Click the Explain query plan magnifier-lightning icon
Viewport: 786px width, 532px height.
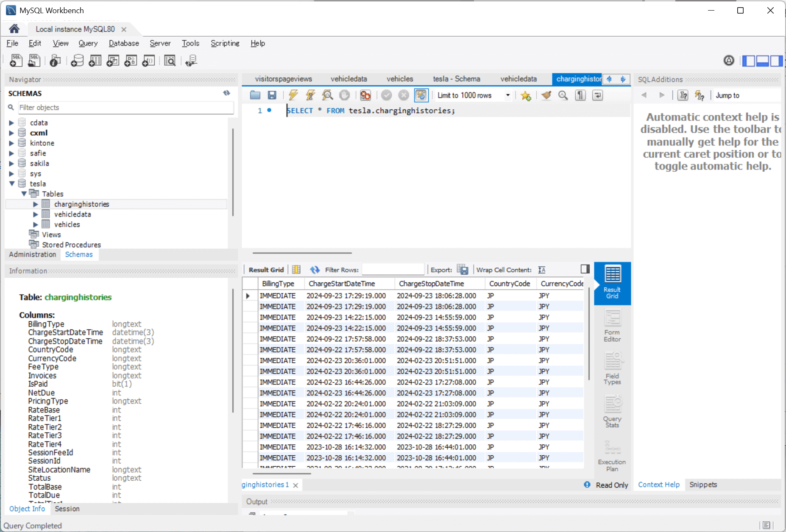(327, 95)
